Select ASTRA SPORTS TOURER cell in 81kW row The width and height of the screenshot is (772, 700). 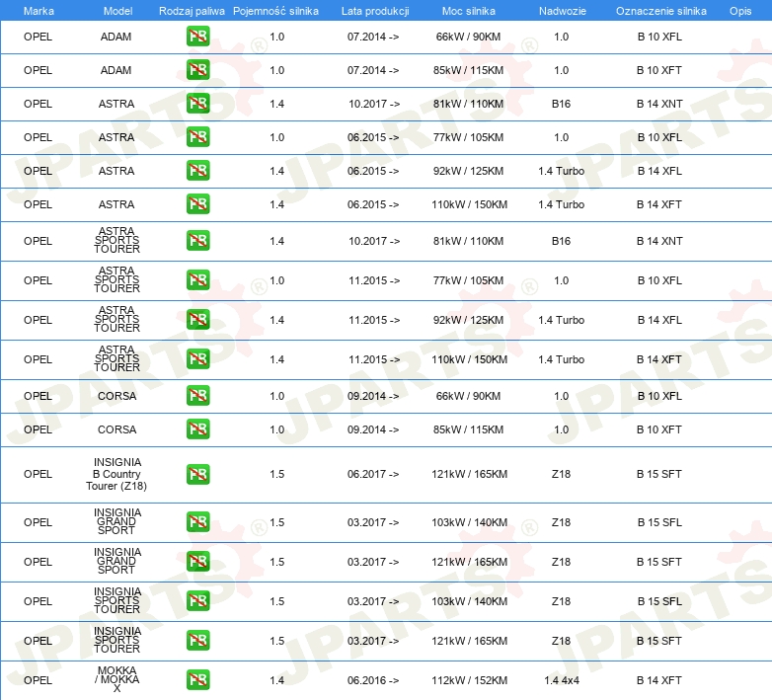click(117, 240)
